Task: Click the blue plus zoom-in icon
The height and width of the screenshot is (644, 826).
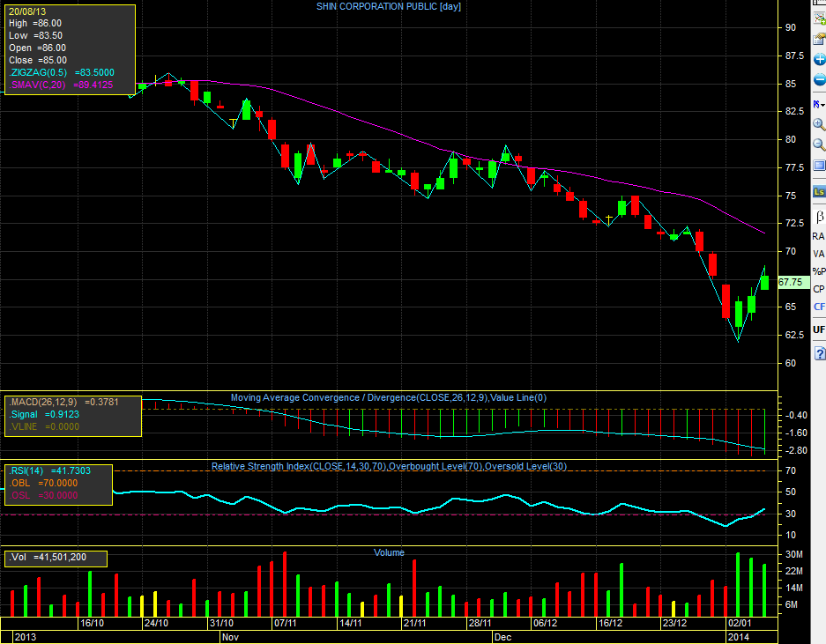Action: 819,59
